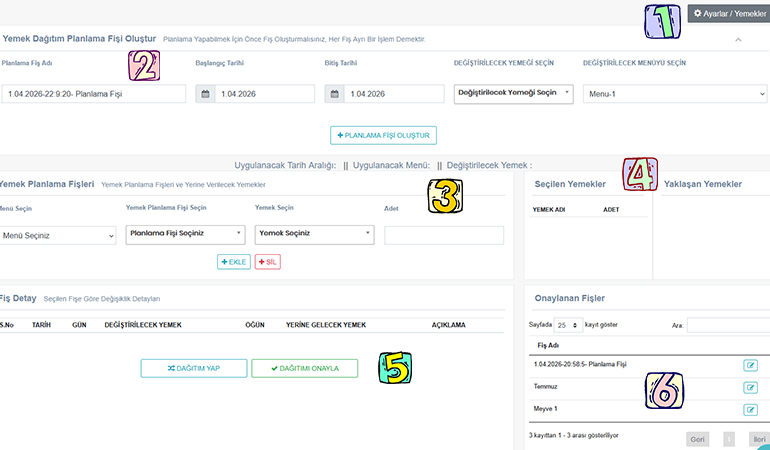Click edit icon for Meyve 1 row
This screenshot has height=450, width=770.
point(750,410)
